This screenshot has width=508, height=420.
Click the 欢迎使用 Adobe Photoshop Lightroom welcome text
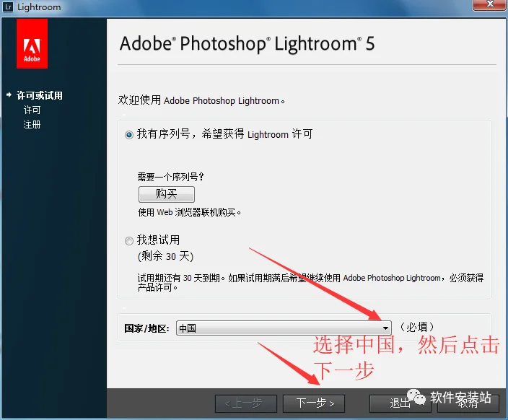click(x=201, y=100)
